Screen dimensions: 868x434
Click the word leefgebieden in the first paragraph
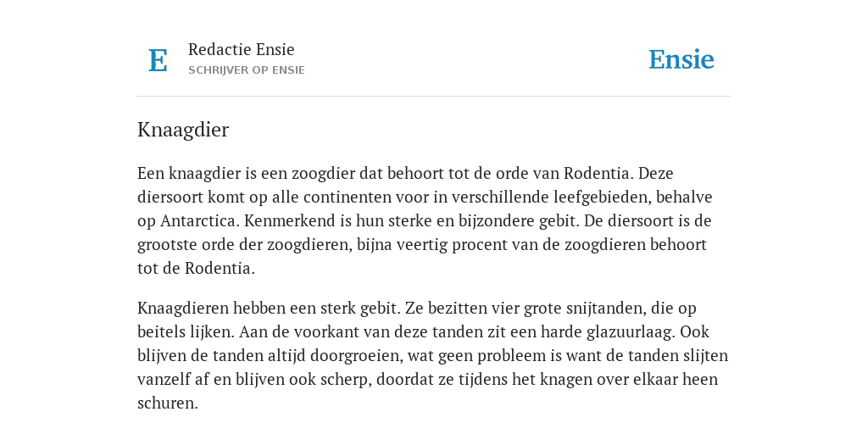point(601,197)
